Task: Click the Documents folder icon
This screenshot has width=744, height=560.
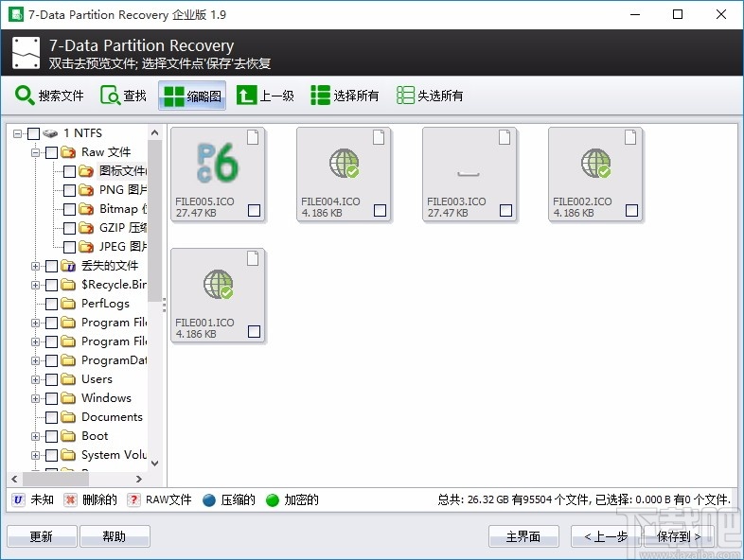Action: [x=69, y=417]
